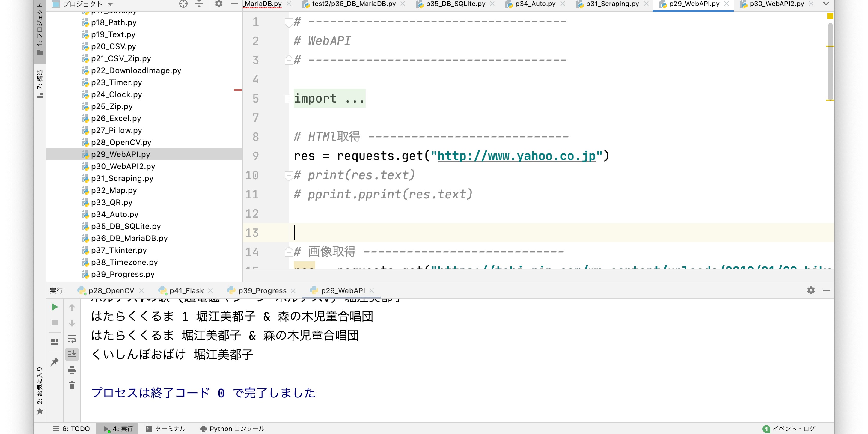Switch to p41_Flask run tab
868x434 pixels.
186,290
